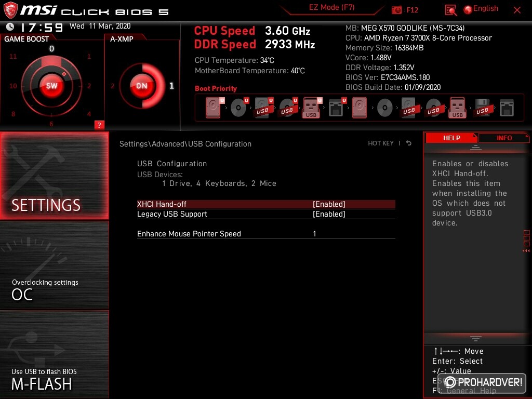Select the legacy hard disk boot icon
The width and height of the screenshot is (532, 399).
click(x=360, y=108)
